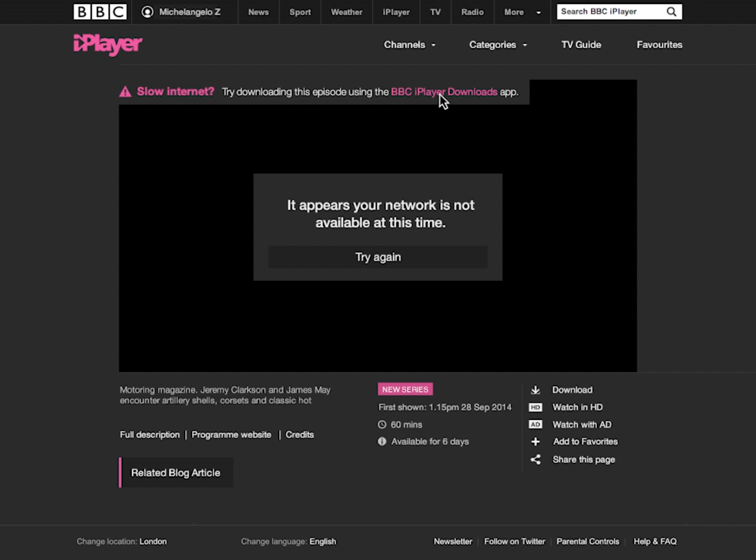Expand the More dropdown arrow
The width and height of the screenshot is (756, 560).
point(539,13)
